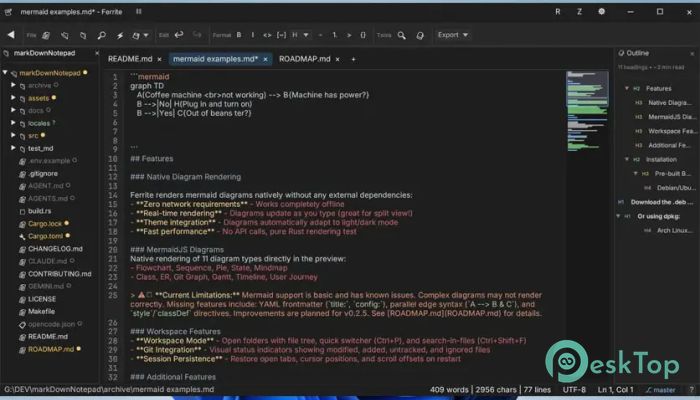The height and width of the screenshot is (400, 700).
Task: Expand the src folder arrow
Action: 13,135
